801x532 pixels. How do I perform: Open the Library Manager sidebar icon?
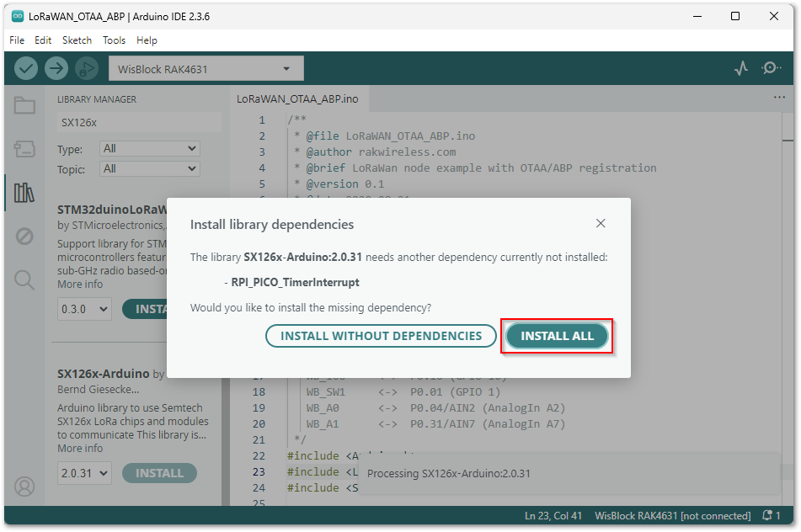[24, 189]
